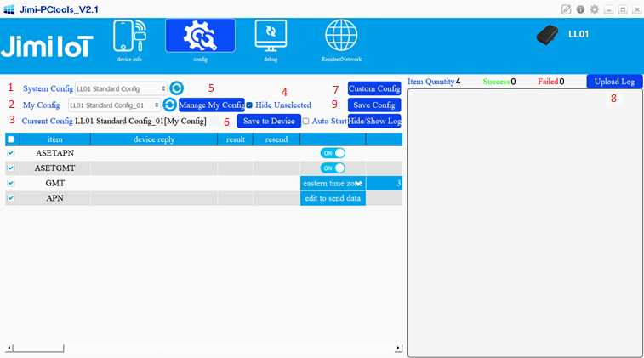
Task: Open the device info section
Action: 129,40
